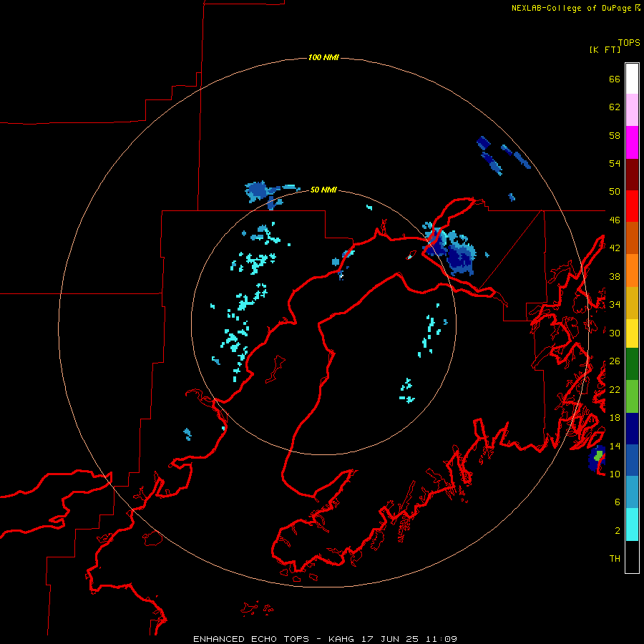
Task: Click the 'NEXLAB-College of DuPage' credit text
Action: (x=571, y=8)
